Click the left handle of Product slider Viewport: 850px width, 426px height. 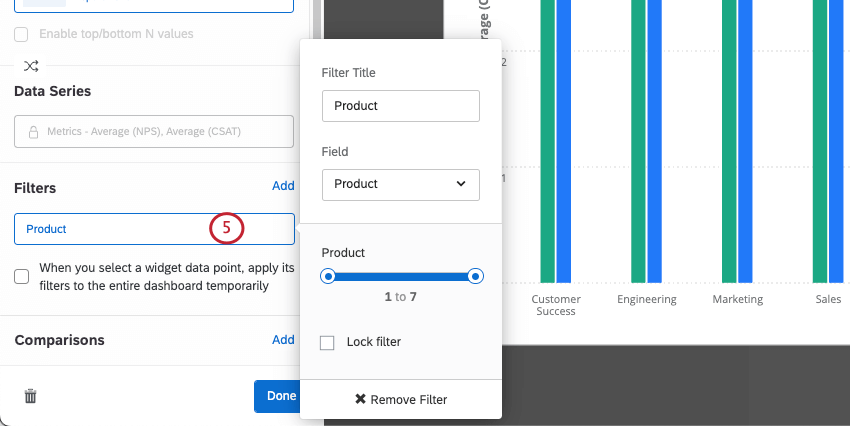coord(328,276)
